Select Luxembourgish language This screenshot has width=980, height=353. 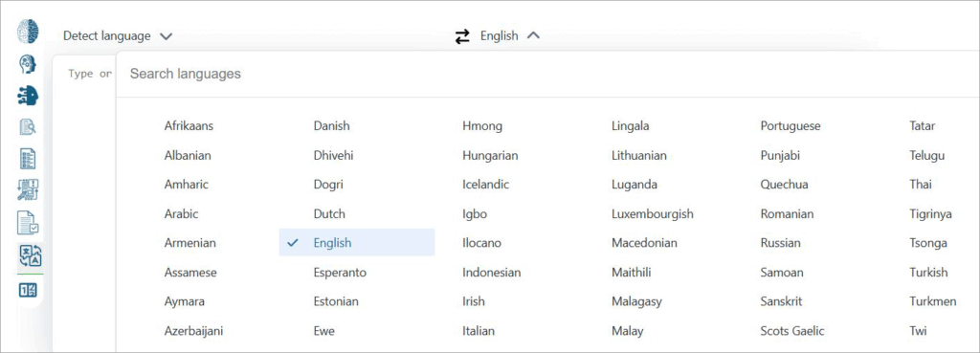pos(653,214)
